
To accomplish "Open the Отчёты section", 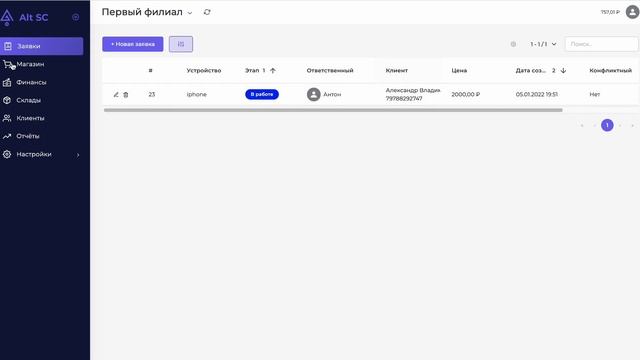I will pyautogui.click(x=28, y=136).
